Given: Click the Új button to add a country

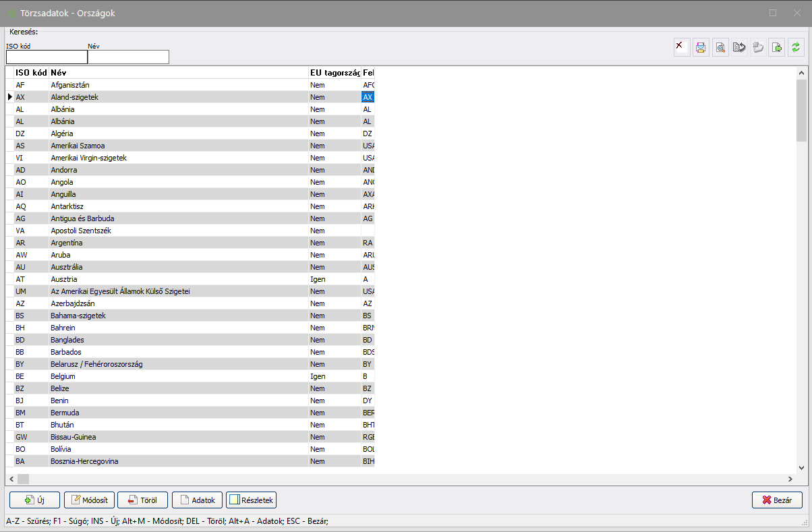Looking at the screenshot, I should (34, 500).
